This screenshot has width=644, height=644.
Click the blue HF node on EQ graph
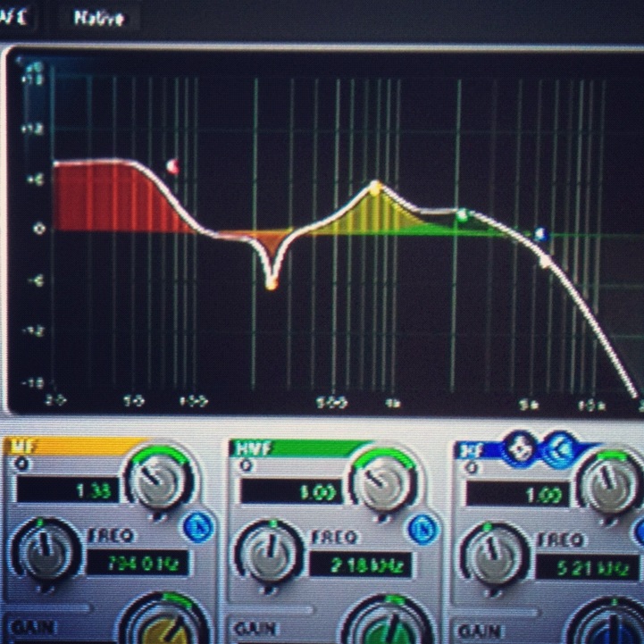540,234
